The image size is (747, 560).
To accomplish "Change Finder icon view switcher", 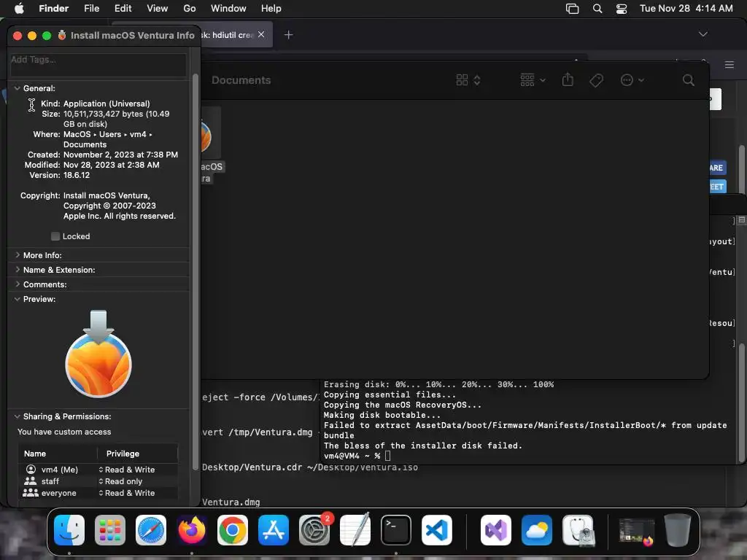I will [468, 80].
